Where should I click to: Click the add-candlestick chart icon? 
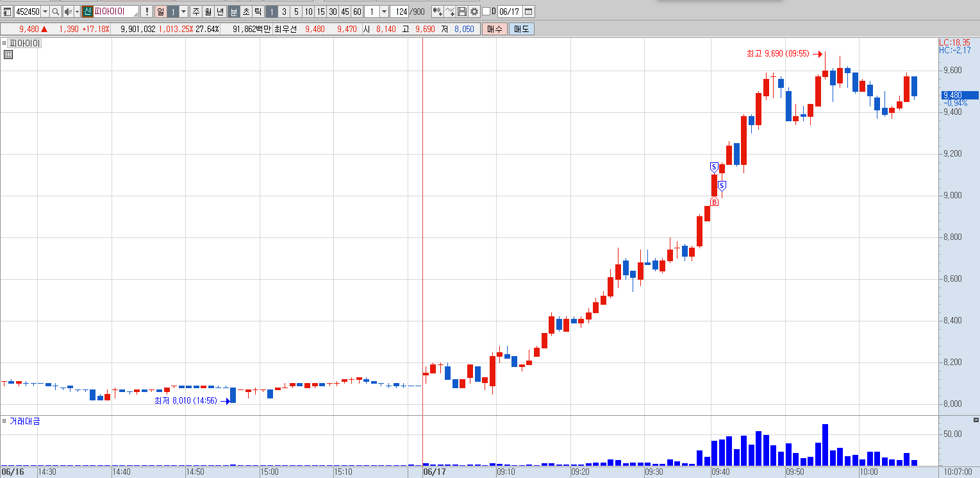click(437, 12)
